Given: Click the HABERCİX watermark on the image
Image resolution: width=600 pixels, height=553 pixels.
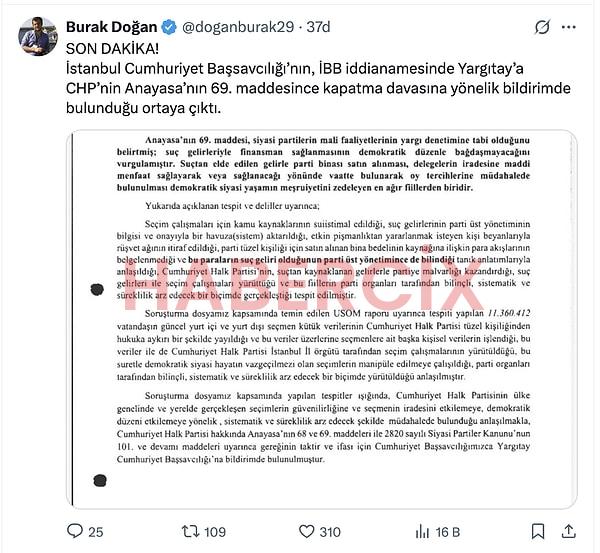Looking at the screenshot, I should [x=300, y=285].
